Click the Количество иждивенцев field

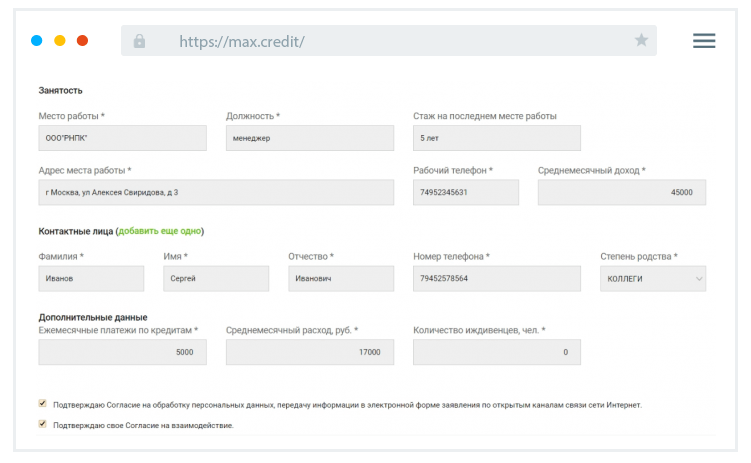coord(496,352)
